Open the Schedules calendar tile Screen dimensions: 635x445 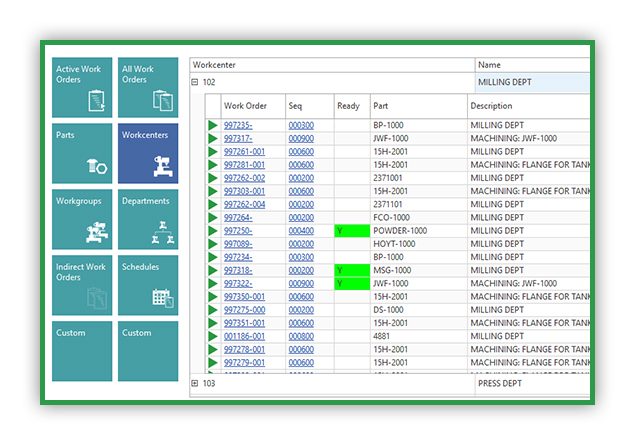[148, 285]
